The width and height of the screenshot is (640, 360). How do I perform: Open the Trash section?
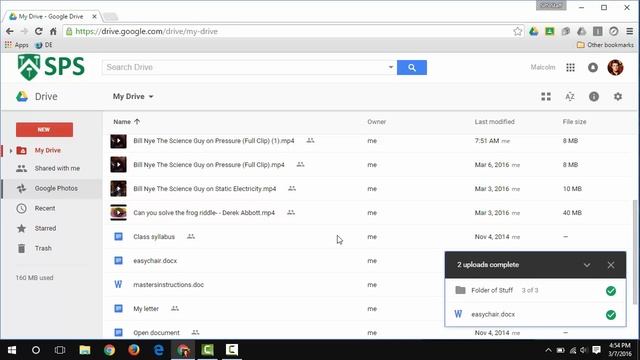click(x=43, y=249)
